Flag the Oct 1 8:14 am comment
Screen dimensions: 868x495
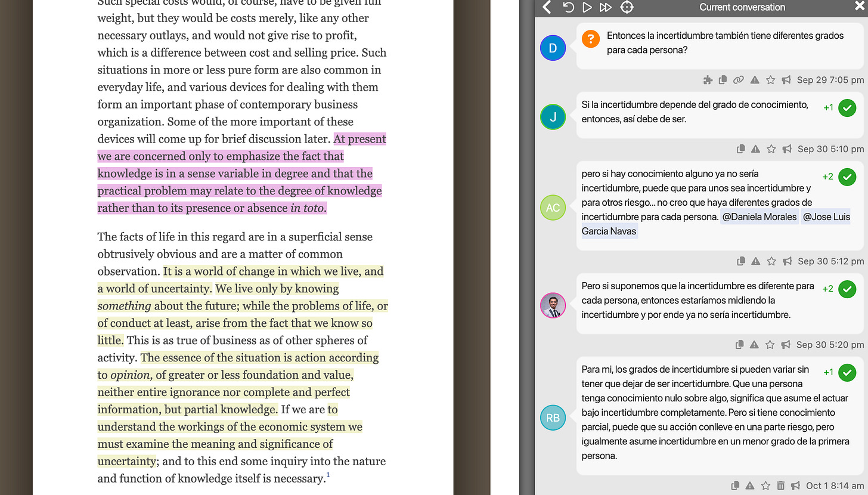pos(750,486)
